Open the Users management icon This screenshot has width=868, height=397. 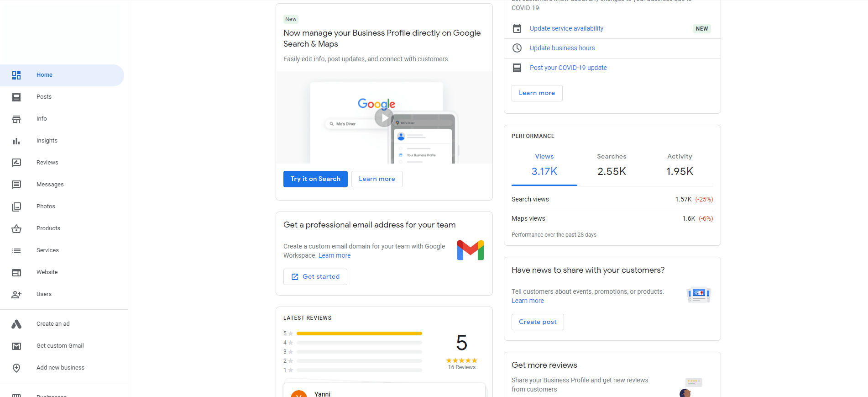(16, 294)
